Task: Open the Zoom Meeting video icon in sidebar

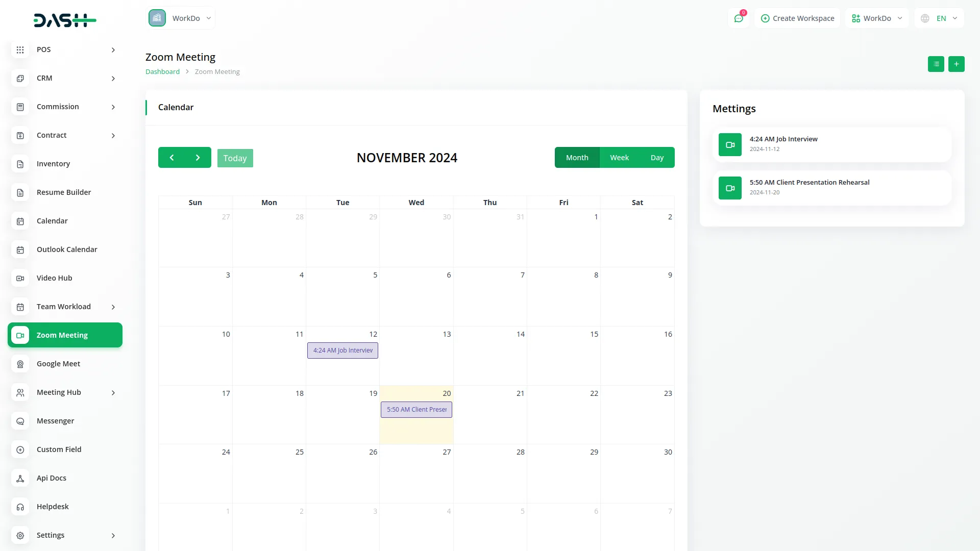Action: [x=20, y=335]
